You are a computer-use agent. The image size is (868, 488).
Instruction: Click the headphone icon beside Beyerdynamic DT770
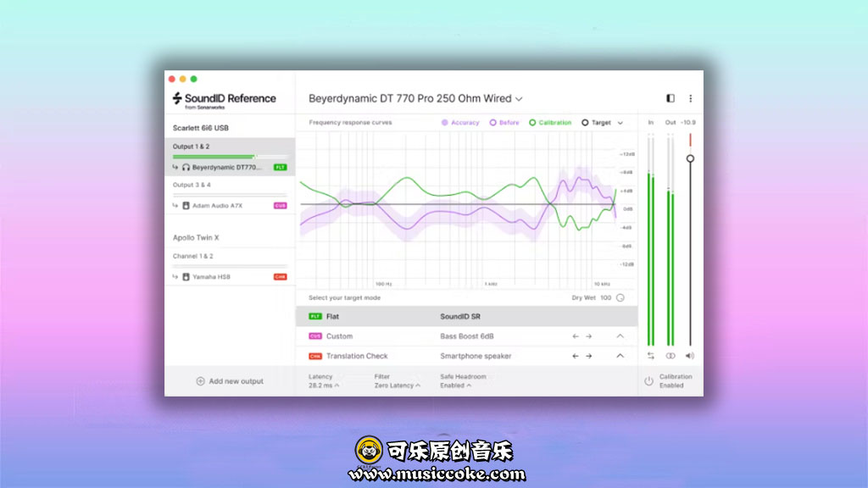(186, 167)
